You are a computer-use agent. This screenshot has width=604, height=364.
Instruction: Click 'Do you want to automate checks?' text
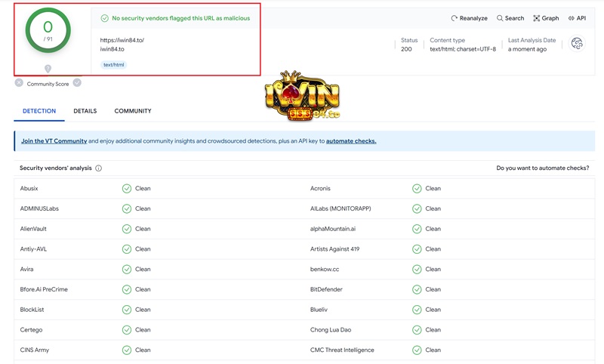pyautogui.click(x=543, y=168)
